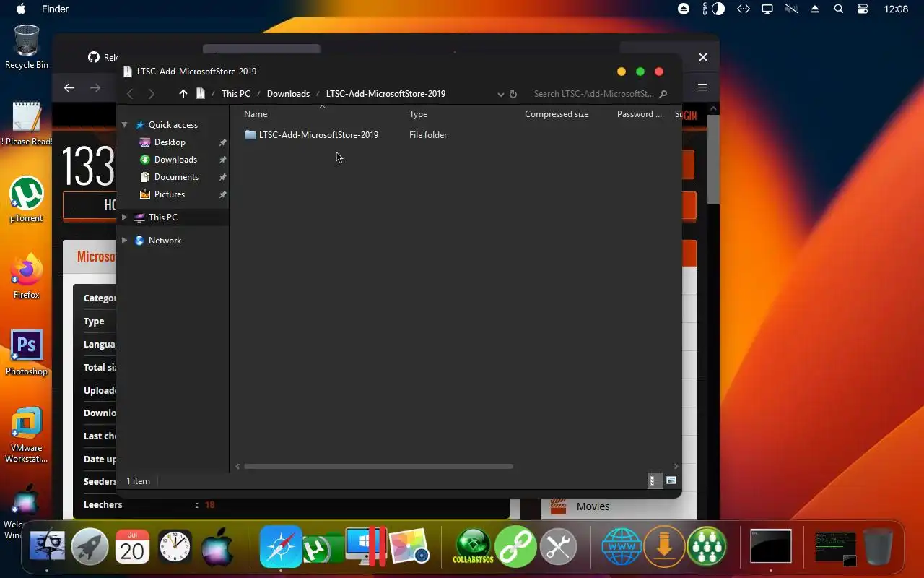Image resolution: width=924 pixels, height=578 pixels.
Task: Open the µTorrent icon in the dock
Action: point(323,548)
